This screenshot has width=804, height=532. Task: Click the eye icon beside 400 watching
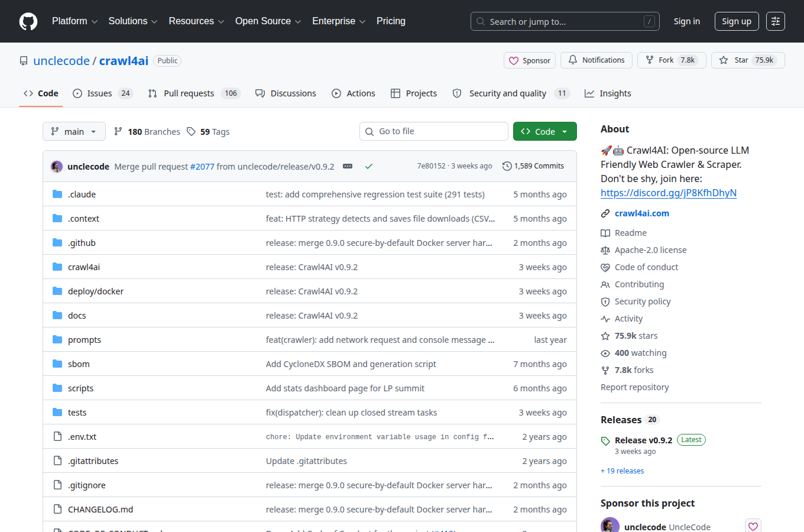605,353
